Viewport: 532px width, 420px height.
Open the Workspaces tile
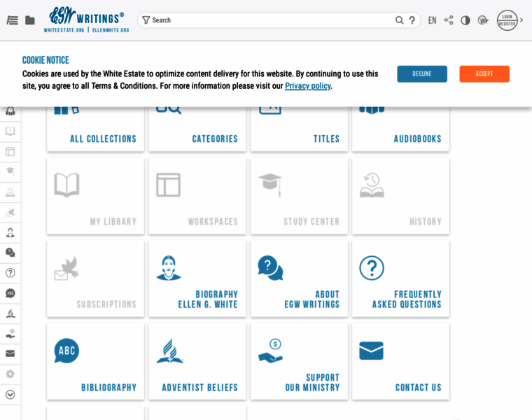tap(197, 196)
